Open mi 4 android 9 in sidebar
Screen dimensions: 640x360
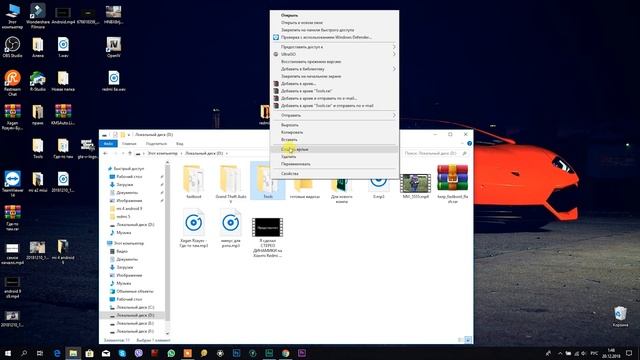tap(129, 209)
